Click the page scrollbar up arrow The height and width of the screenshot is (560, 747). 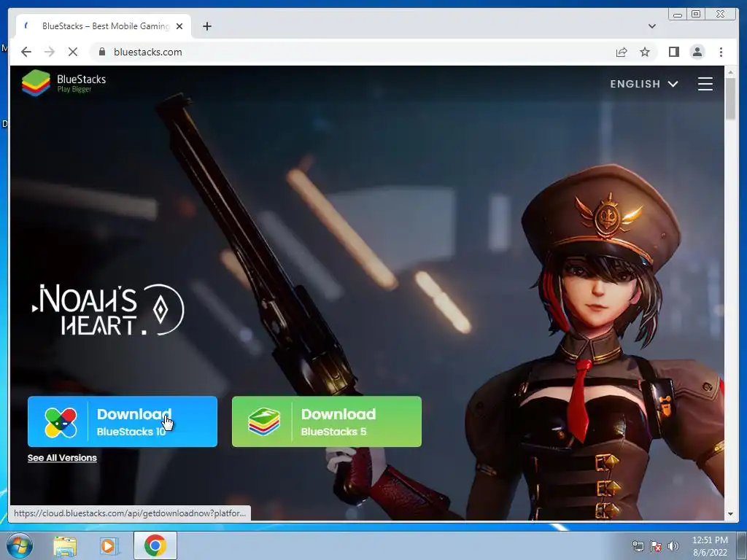(729, 72)
